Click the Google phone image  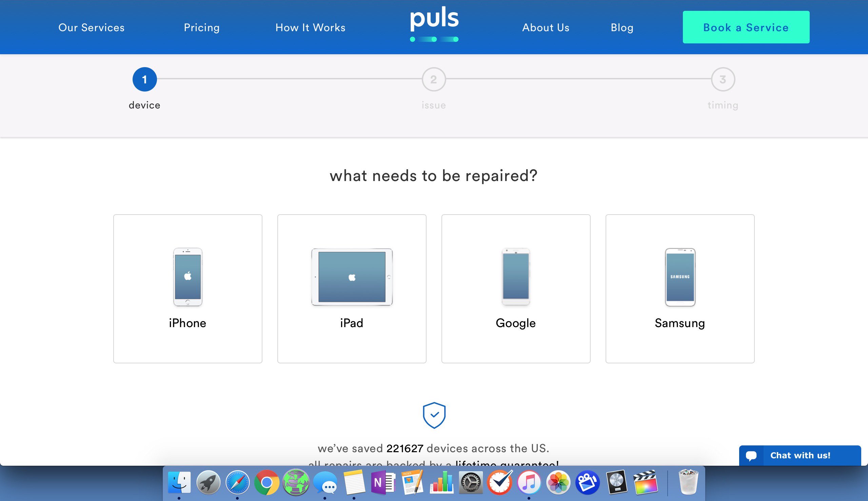point(516,277)
